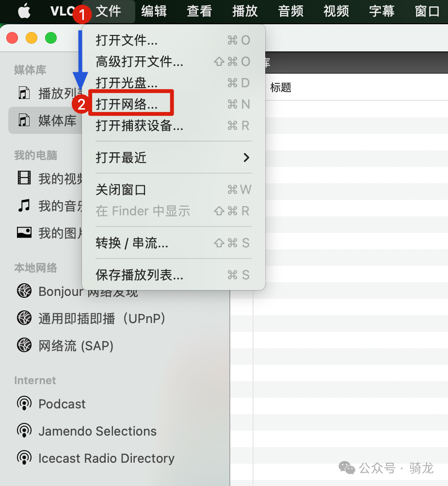
Task: Click the Podcast broadcast icon
Action: pyautogui.click(x=24, y=404)
